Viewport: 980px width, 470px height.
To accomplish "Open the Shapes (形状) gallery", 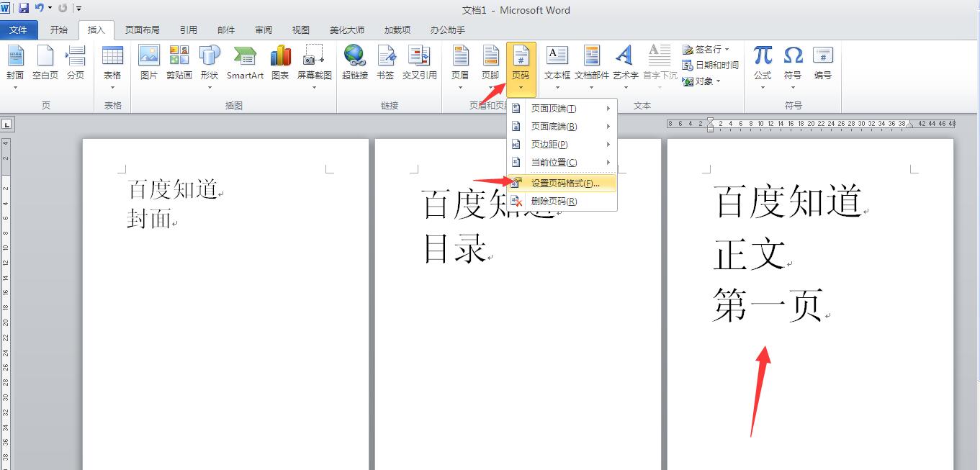I will (x=210, y=66).
